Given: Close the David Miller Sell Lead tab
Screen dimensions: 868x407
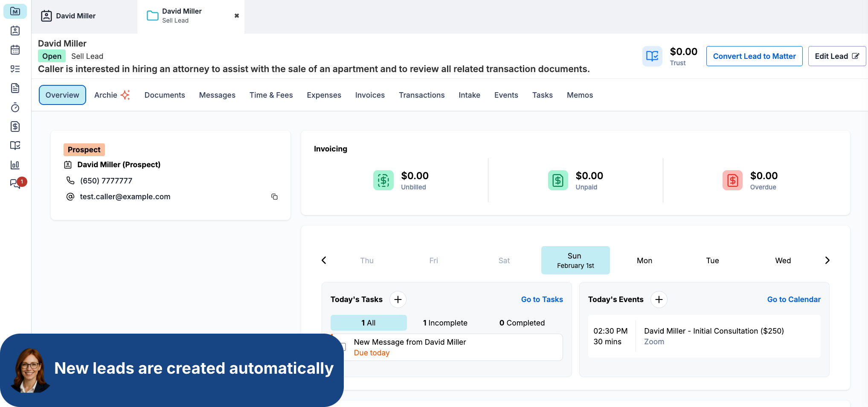Looking at the screenshot, I should [237, 16].
